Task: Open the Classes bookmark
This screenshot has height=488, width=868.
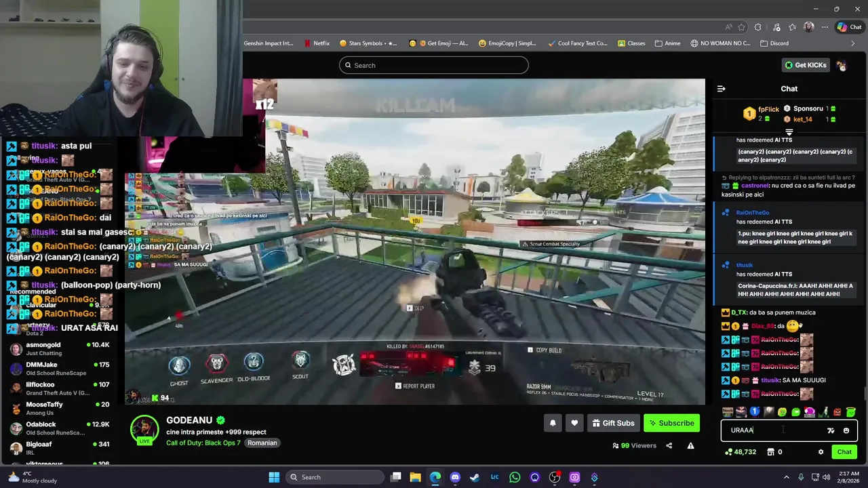Action: [631, 43]
